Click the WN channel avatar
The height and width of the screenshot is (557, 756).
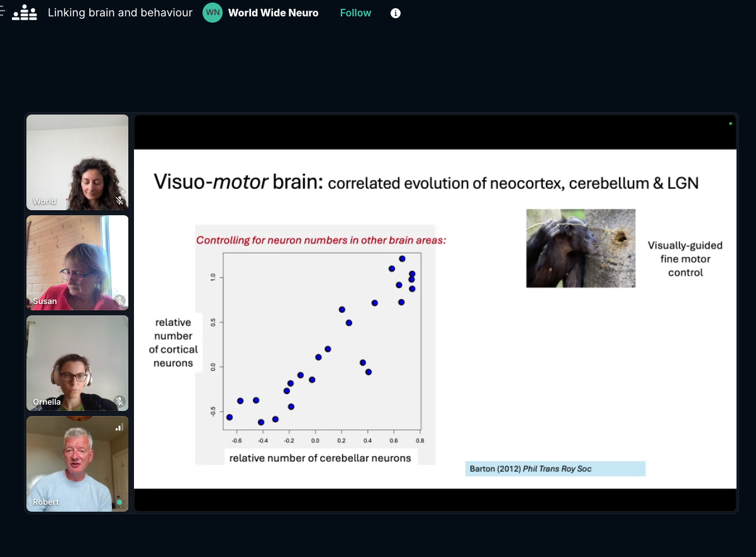click(x=213, y=13)
